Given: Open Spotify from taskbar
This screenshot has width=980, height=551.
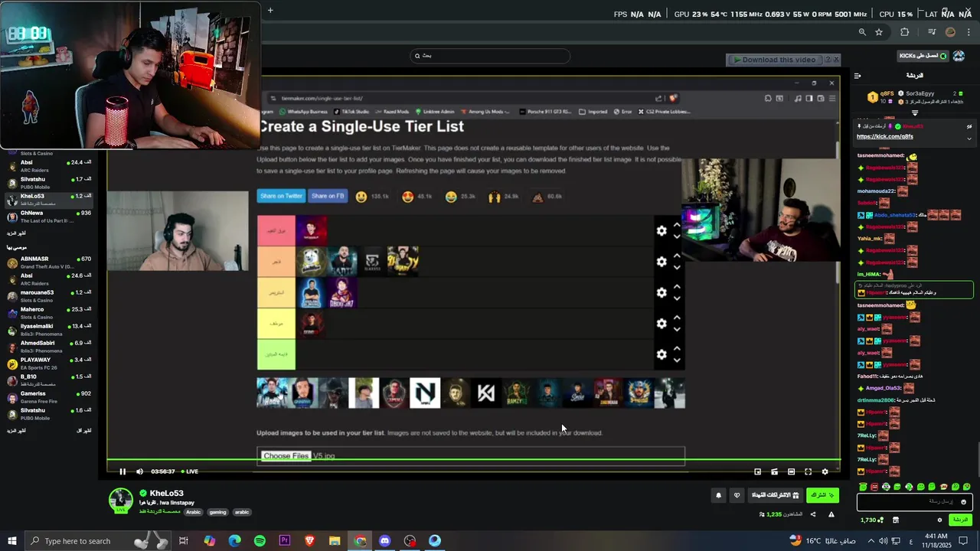Looking at the screenshot, I should pyautogui.click(x=260, y=541).
